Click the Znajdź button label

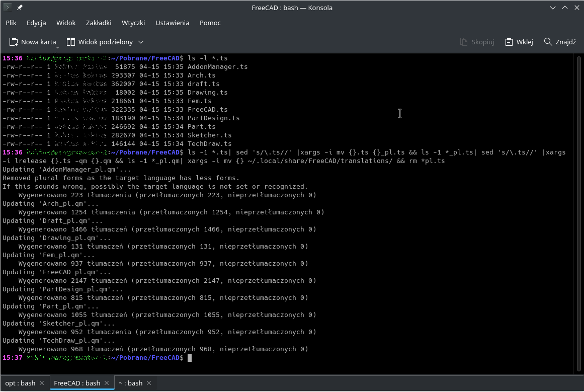(x=566, y=42)
